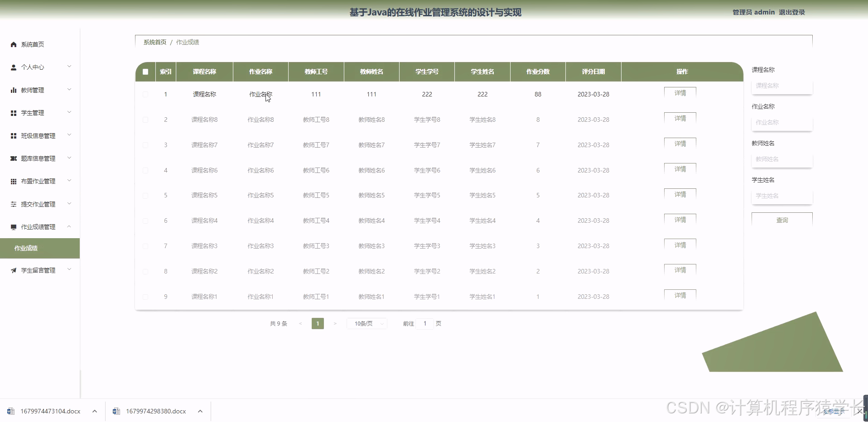Collapse the 作业成绩管理 menu chevron

click(69, 226)
